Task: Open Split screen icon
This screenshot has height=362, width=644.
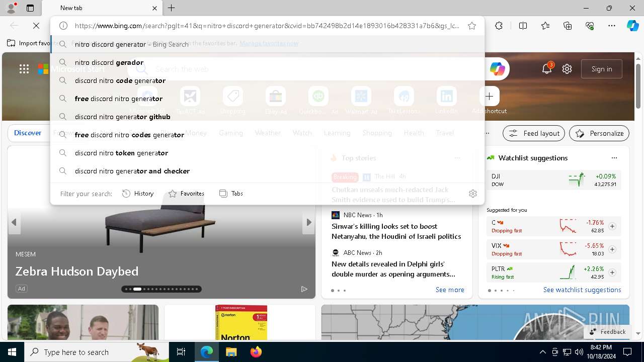Action: pos(523,26)
